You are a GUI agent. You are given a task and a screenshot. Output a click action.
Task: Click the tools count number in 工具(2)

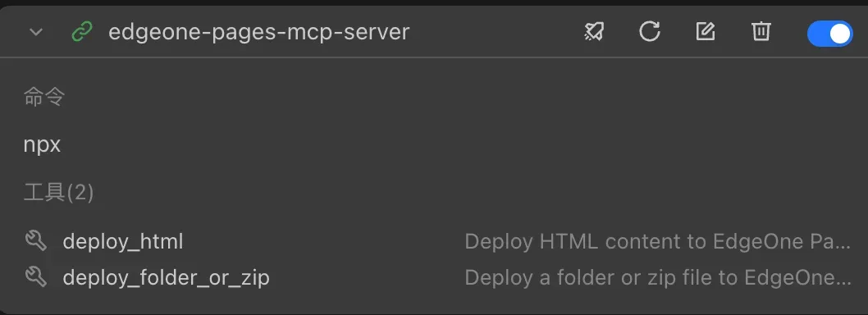click(80, 193)
